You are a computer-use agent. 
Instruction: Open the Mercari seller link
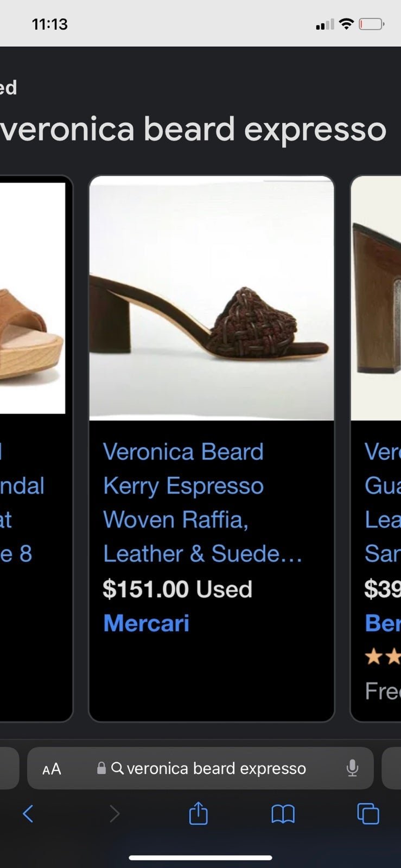click(146, 623)
